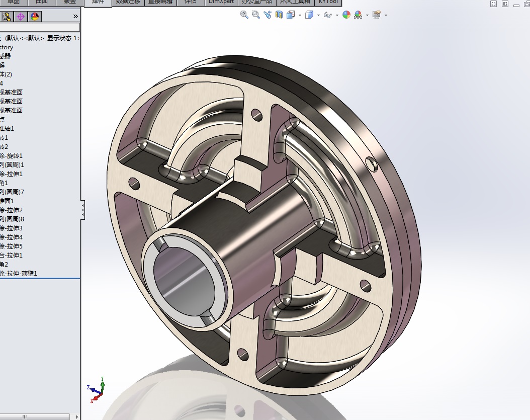Select the 切除-拉伸5 feature

(x=11, y=246)
